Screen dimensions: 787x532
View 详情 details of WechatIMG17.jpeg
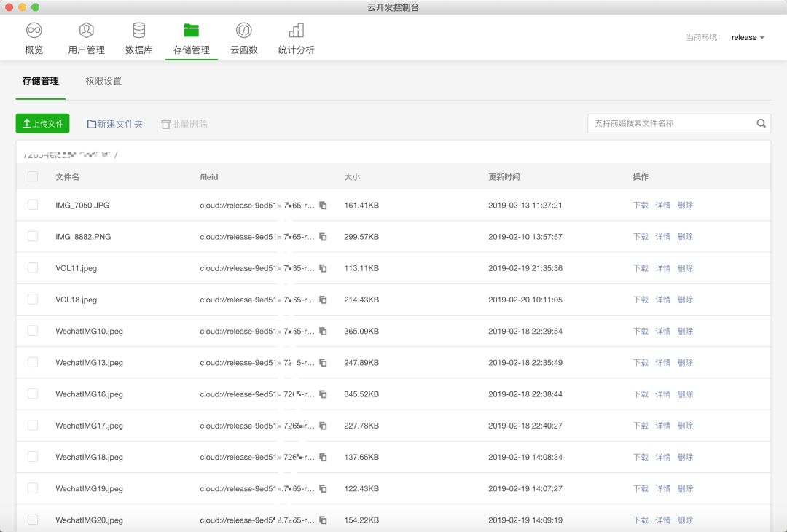tap(662, 426)
